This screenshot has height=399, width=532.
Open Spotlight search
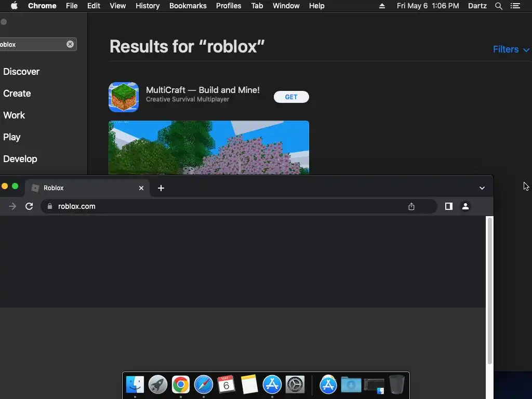point(499,6)
